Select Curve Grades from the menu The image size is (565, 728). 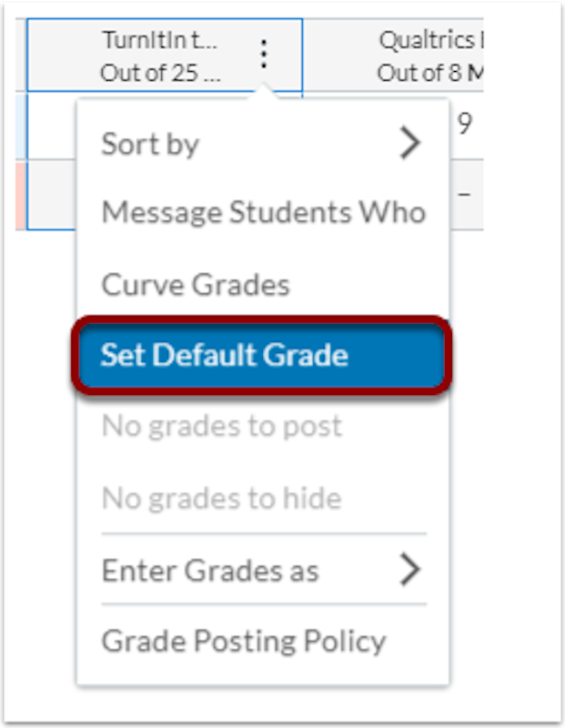196,285
